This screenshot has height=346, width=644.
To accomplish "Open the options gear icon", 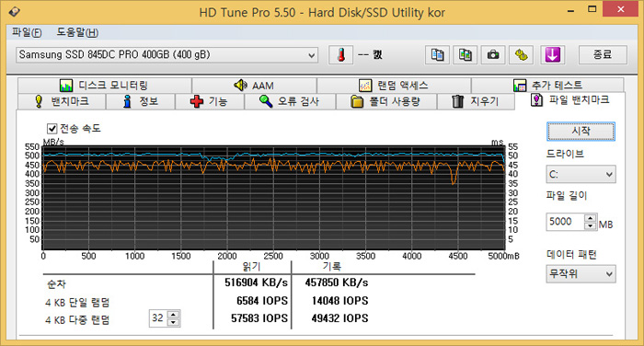I will point(522,54).
